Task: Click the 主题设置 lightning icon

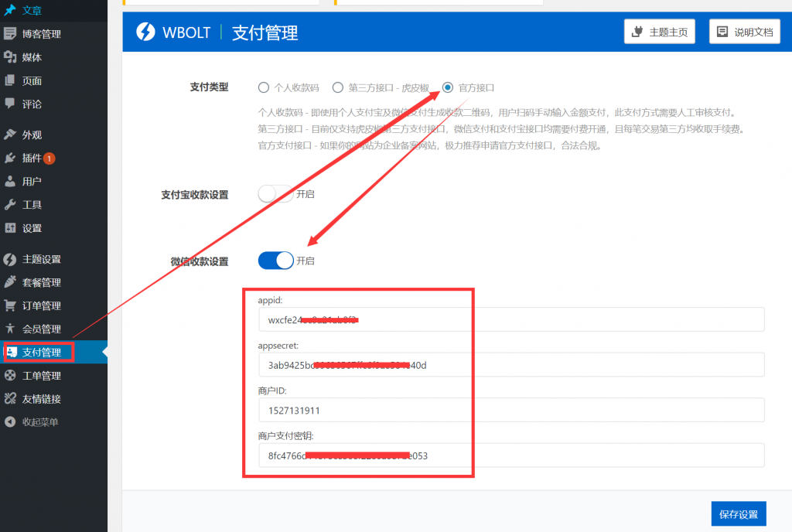Action: (10, 259)
